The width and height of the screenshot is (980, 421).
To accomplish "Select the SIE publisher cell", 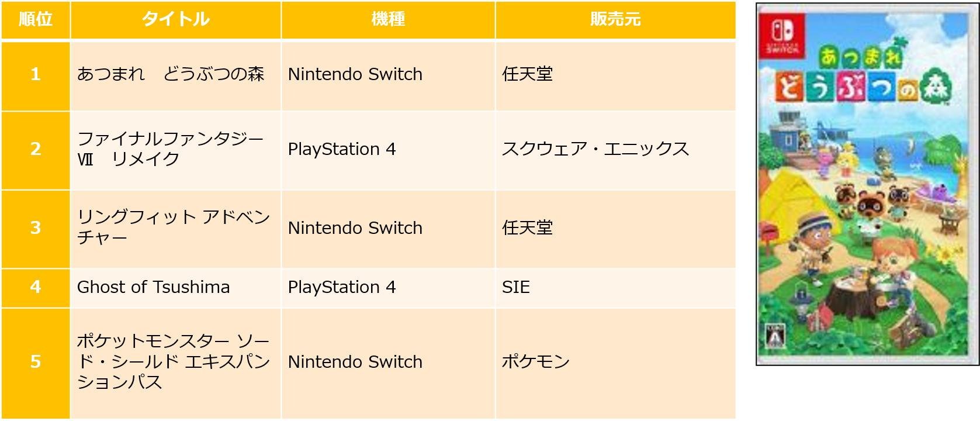I will tap(516, 287).
